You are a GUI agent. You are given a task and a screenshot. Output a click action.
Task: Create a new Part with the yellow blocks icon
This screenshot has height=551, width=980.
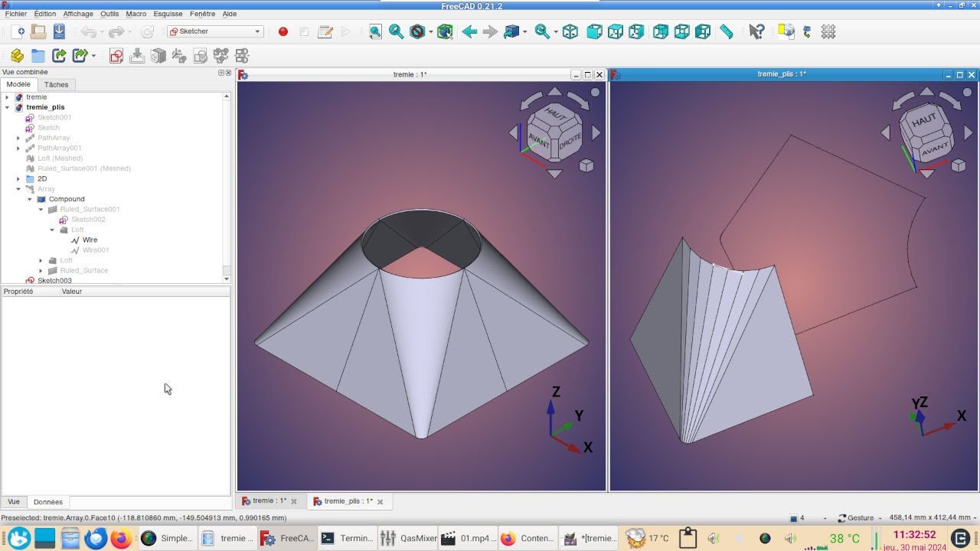click(x=17, y=56)
